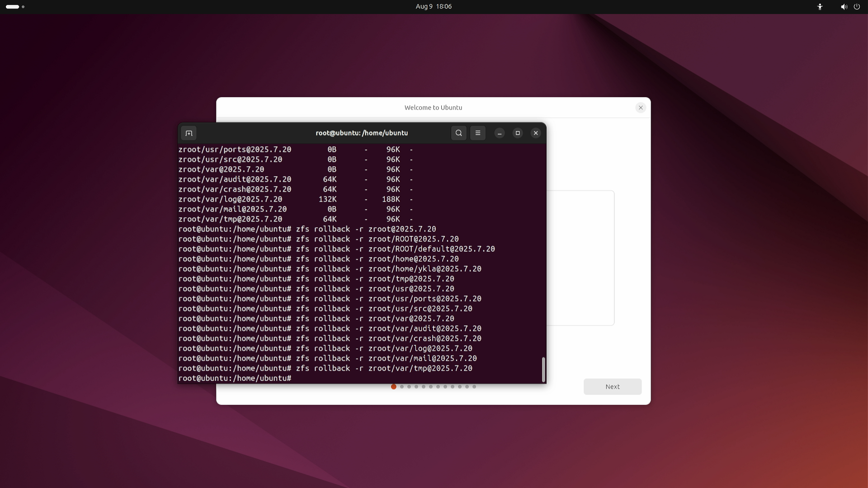This screenshot has height=488, width=868.
Task: Expand the small dot indicator next to the pill
Action: click(23, 7)
